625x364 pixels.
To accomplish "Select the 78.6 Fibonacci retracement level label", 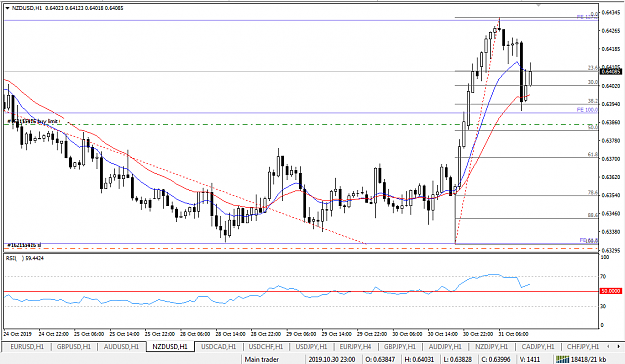I will coord(593,193).
